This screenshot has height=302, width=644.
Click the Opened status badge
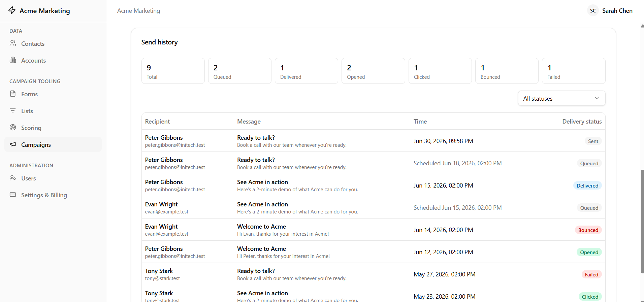coord(589,253)
